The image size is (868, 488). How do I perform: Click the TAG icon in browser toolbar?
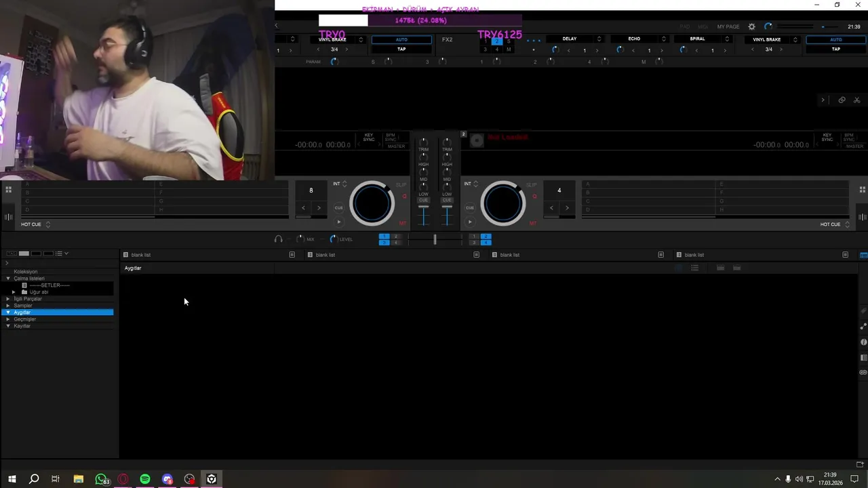click(11, 253)
